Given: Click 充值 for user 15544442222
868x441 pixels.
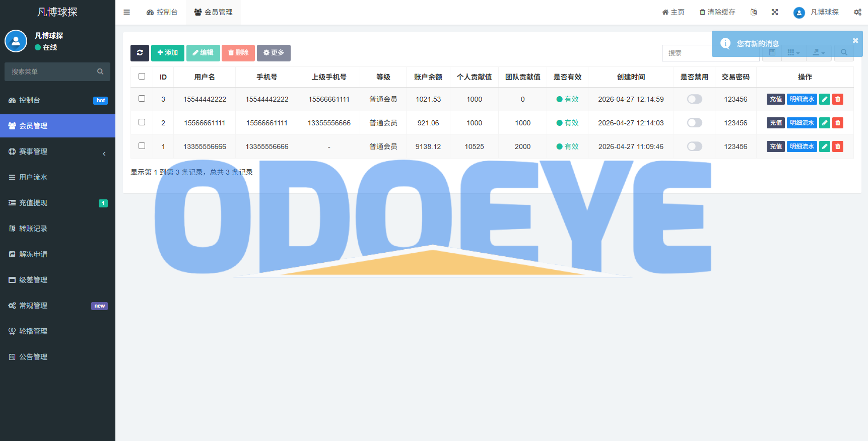Looking at the screenshot, I should [776, 99].
